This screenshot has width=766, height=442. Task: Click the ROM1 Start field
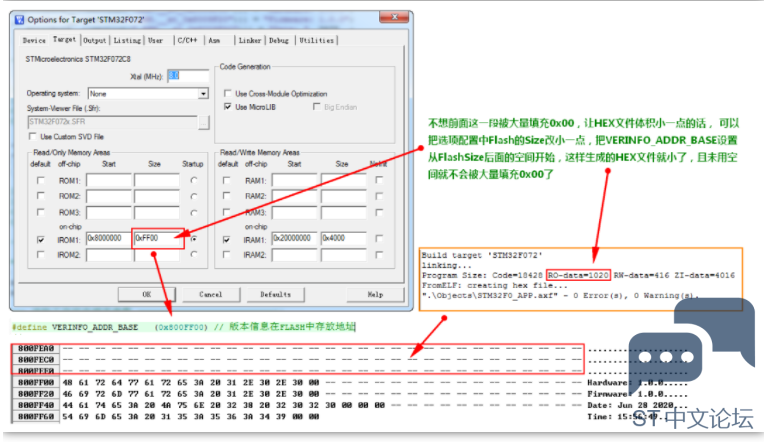[x=108, y=180]
